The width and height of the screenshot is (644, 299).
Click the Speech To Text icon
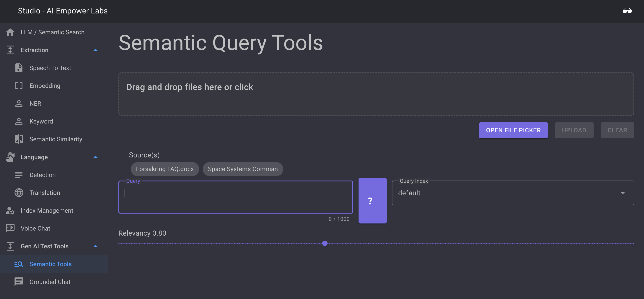coord(19,68)
